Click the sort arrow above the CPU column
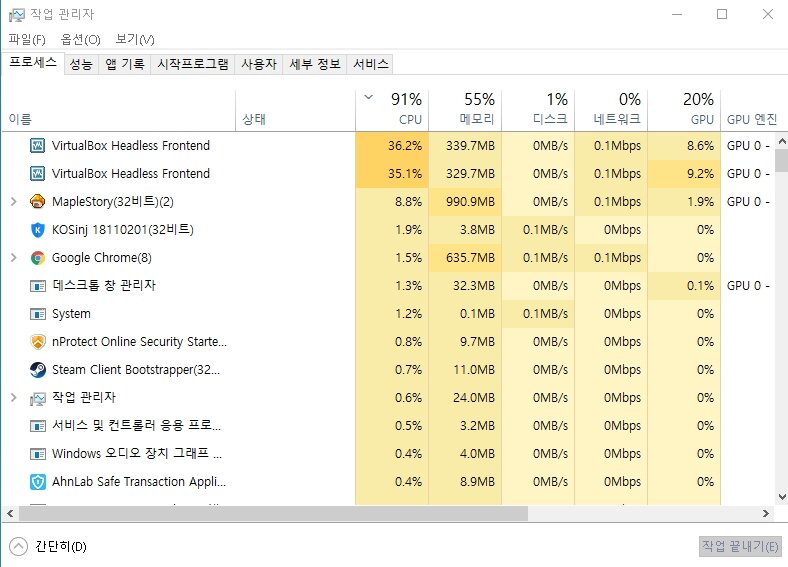Viewport: 788px width, 567px height. click(x=369, y=97)
